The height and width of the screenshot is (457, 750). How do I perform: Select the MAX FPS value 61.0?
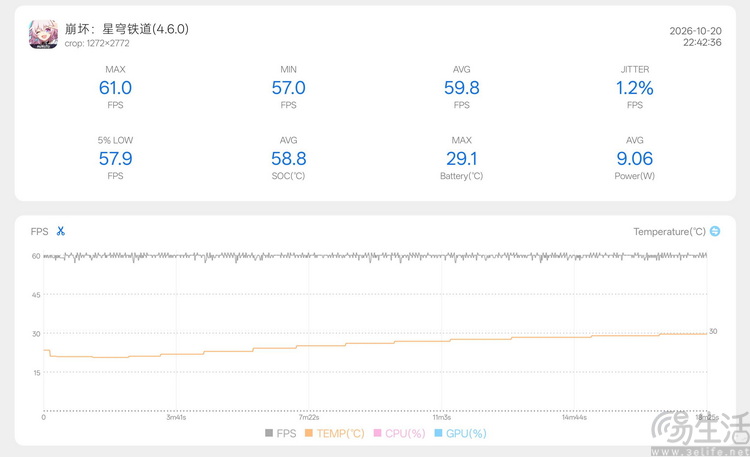point(115,88)
